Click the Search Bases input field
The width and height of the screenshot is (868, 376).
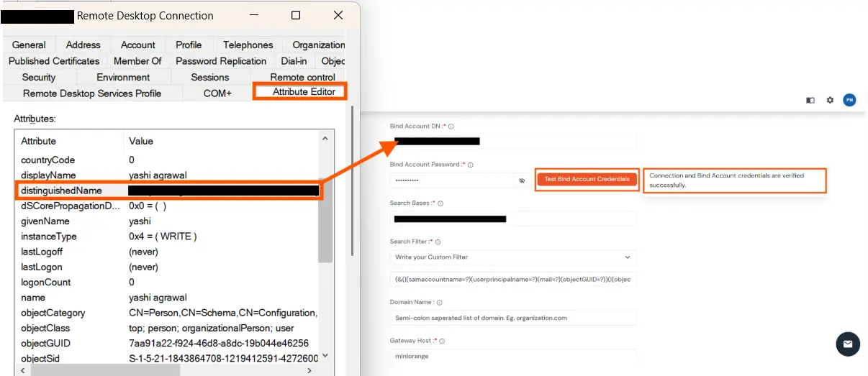512,219
